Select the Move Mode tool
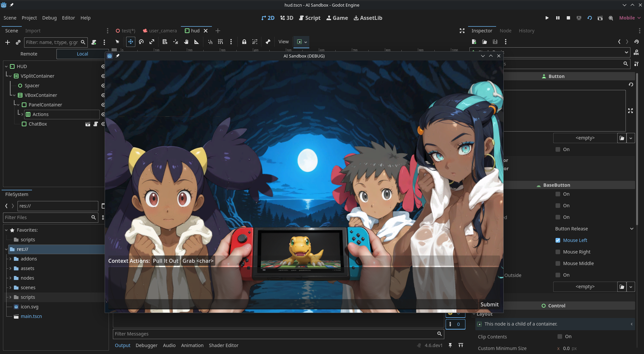The height and width of the screenshot is (354, 644). (x=131, y=42)
